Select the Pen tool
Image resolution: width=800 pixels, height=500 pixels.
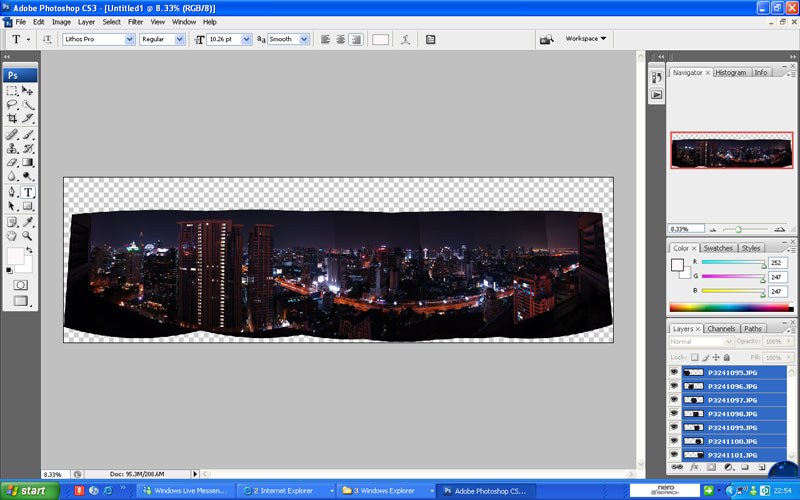pyautogui.click(x=12, y=192)
